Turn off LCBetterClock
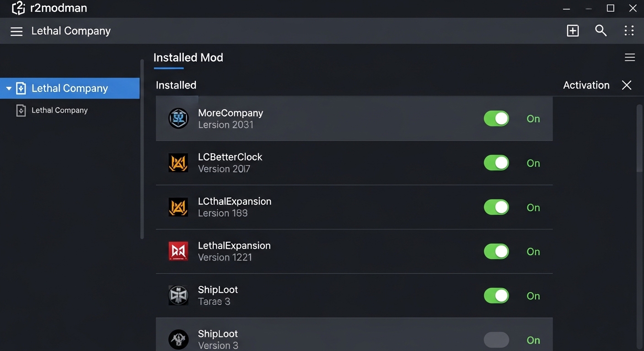 tap(496, 163)
